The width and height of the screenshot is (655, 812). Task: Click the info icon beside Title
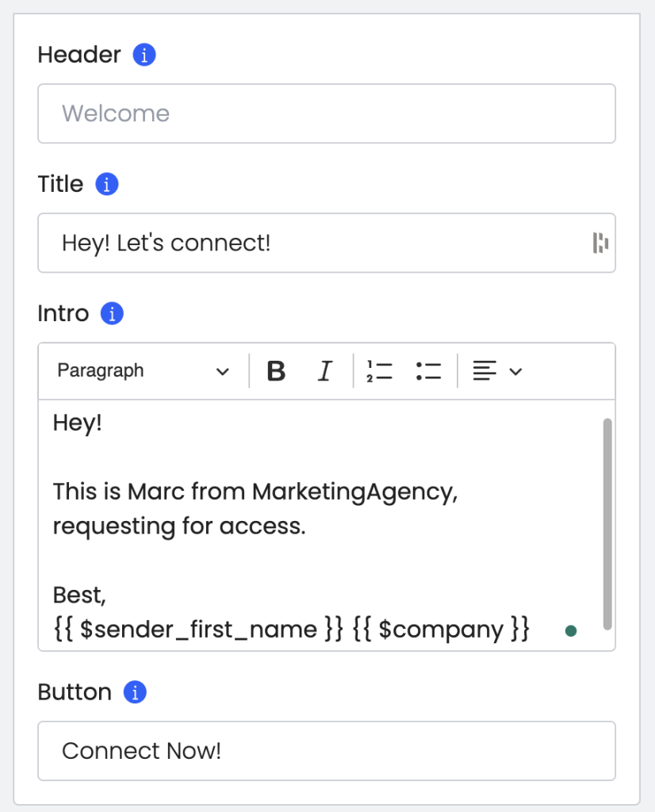(107, 185)
